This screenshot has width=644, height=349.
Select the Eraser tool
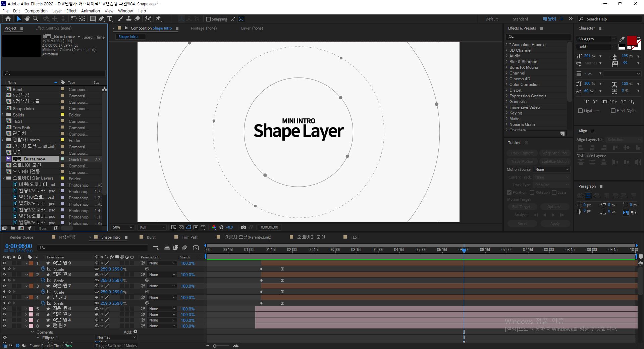click(137, 19)
